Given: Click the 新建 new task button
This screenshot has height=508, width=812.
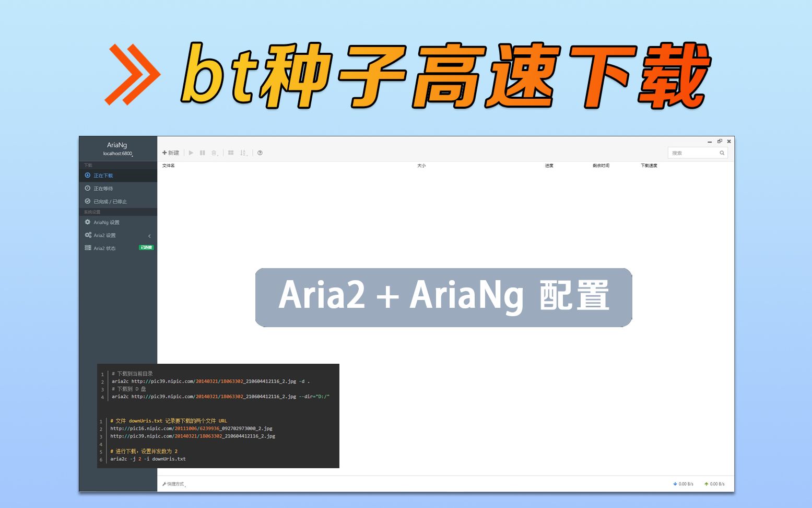Looking at the screenshot, I should pos(171,153).
